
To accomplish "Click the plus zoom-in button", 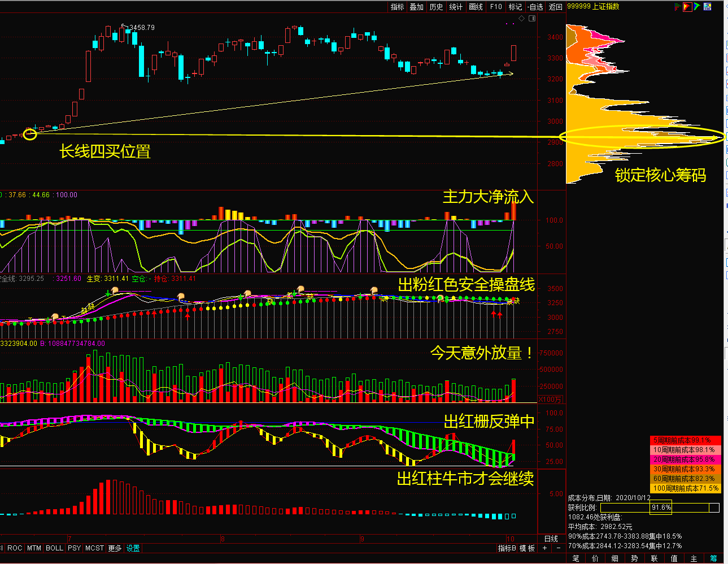I will point(545,548).
